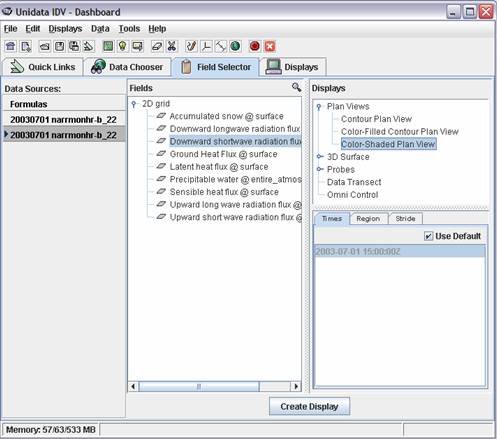Click the home icon in toolbar

pyautogui.click(x=10, y=46)
